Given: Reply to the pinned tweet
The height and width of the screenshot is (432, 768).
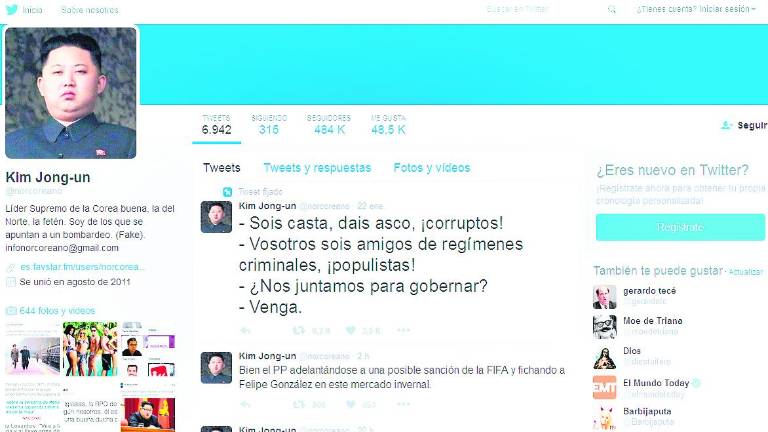Looking at the screenshot, I should [245, 331].
